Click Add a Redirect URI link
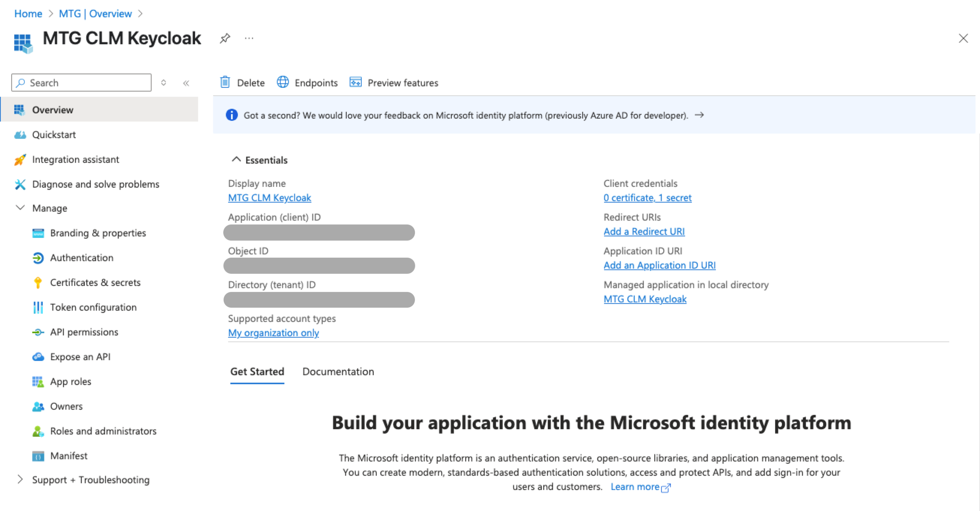980x511 pixels. pos(644,231)
